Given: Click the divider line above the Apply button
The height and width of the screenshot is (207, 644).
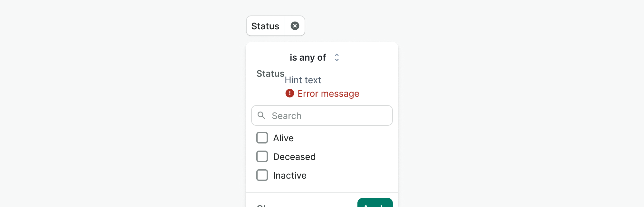Looking at the screenshot, I should click(322, 192).
